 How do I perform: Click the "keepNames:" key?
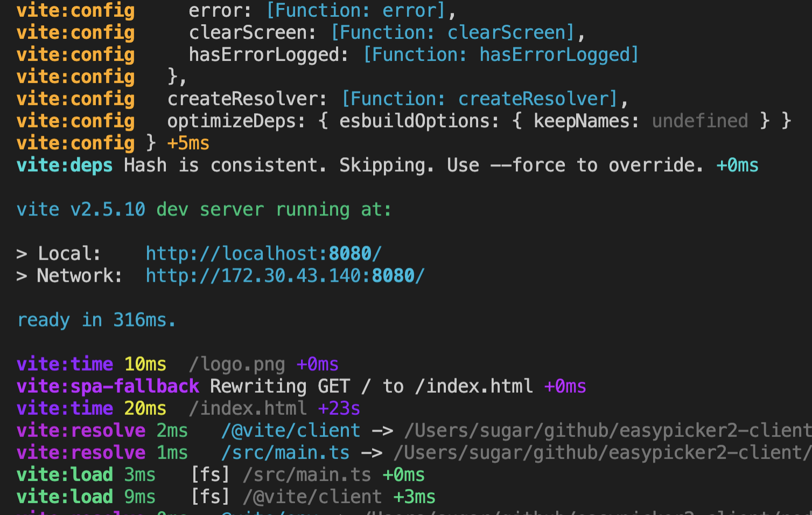[586, 121]
